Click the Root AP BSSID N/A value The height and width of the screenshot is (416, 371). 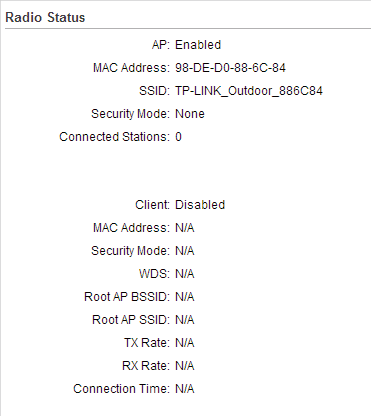coord(185,297)
